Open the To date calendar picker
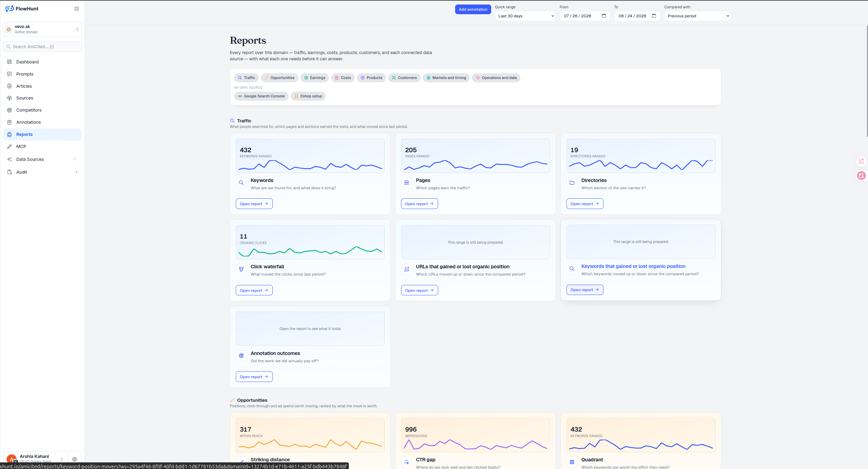Screen dimensions: 868x469 (x=654, y=16)
